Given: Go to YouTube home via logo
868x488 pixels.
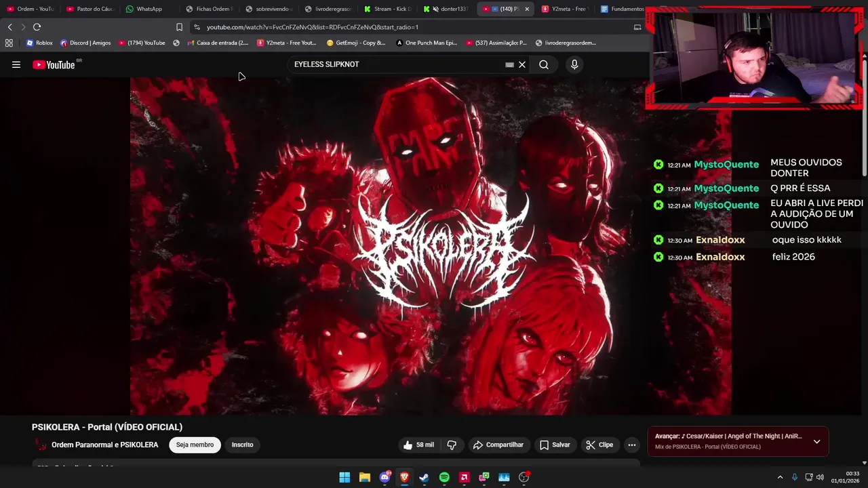Looking at the screenshot, I should point(54,64).
